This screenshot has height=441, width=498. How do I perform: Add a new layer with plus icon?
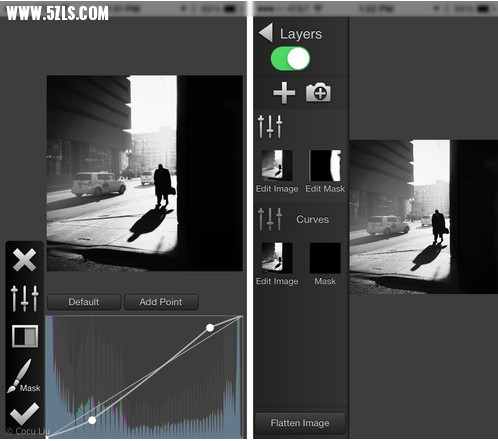[284, 93]
